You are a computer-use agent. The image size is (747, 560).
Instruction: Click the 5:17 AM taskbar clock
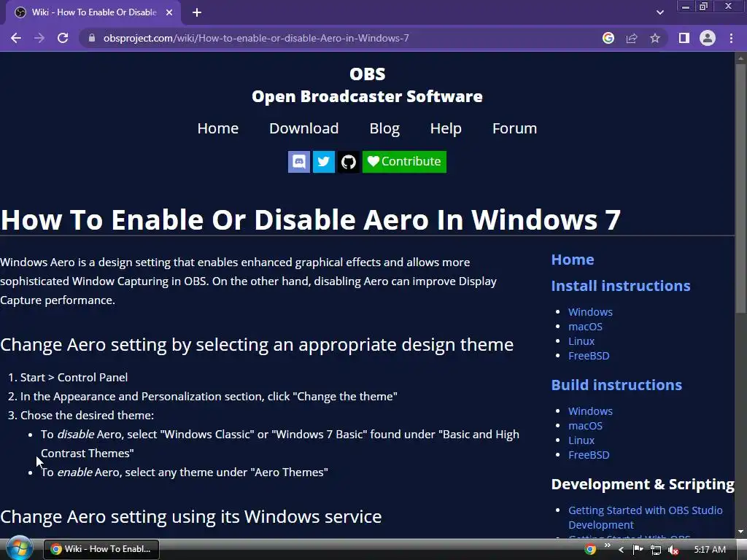point(710,550)
